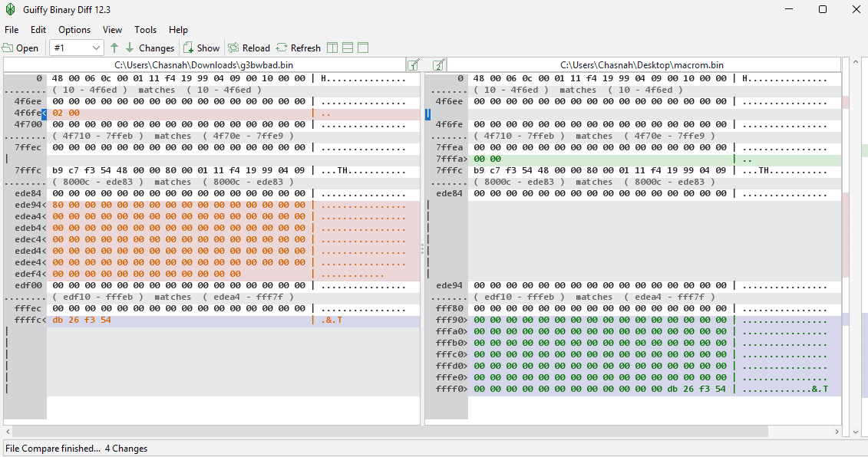Click the horizontal scrollbar thumb

click(x=391, y=431)
